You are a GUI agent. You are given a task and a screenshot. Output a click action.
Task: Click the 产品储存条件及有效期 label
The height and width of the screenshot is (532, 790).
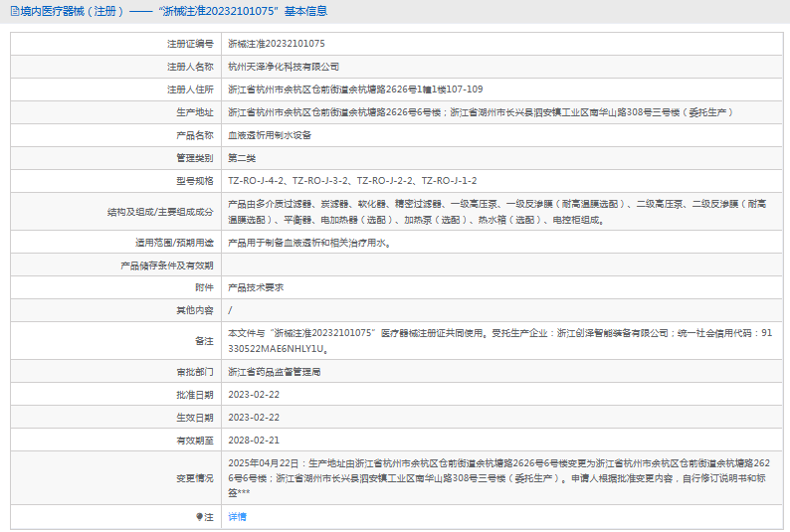pos(167,266)
